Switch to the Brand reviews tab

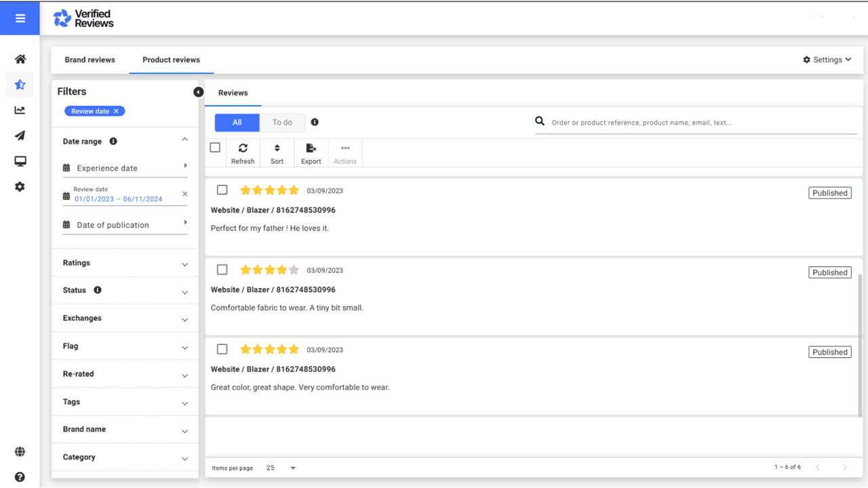coord(90,60)
